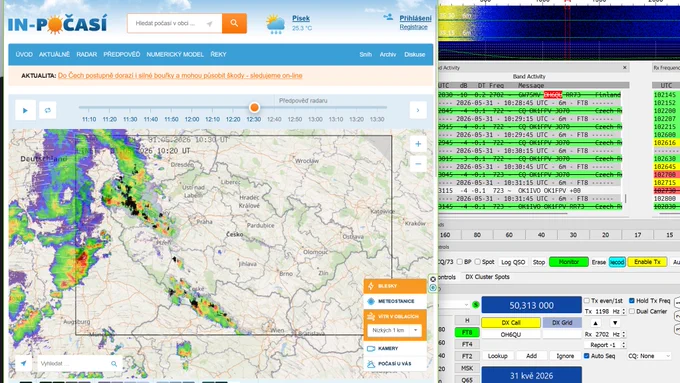Enable Dual Carrier checkbox
Image resolution: width=680 pixels, height=383 pixels.
(x=632, y=311)
